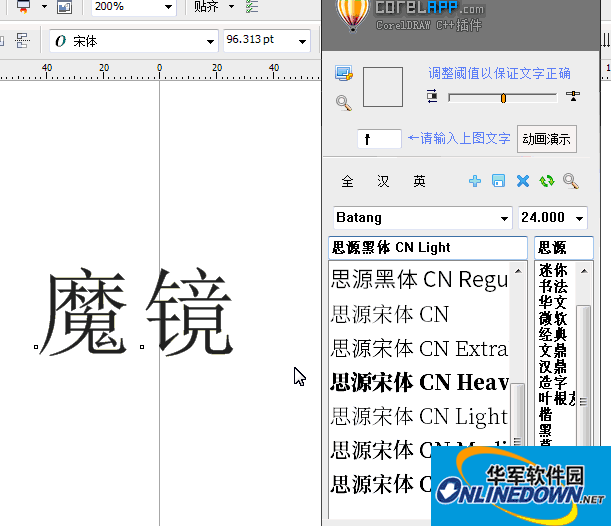Select 书法 category in right list
The image size is (611, 526).
click(553, 286)
